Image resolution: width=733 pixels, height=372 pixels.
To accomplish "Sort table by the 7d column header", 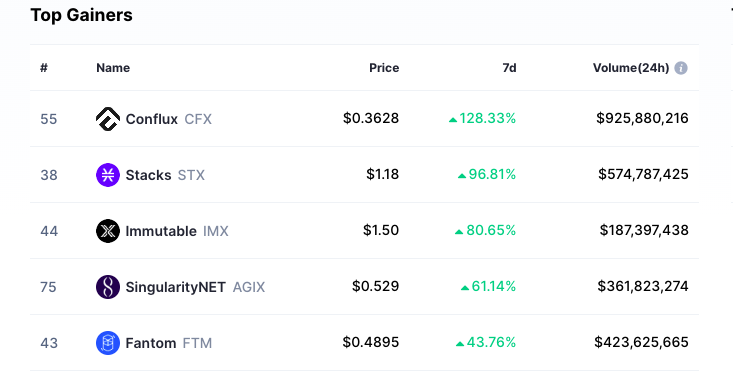I will 509,68.
